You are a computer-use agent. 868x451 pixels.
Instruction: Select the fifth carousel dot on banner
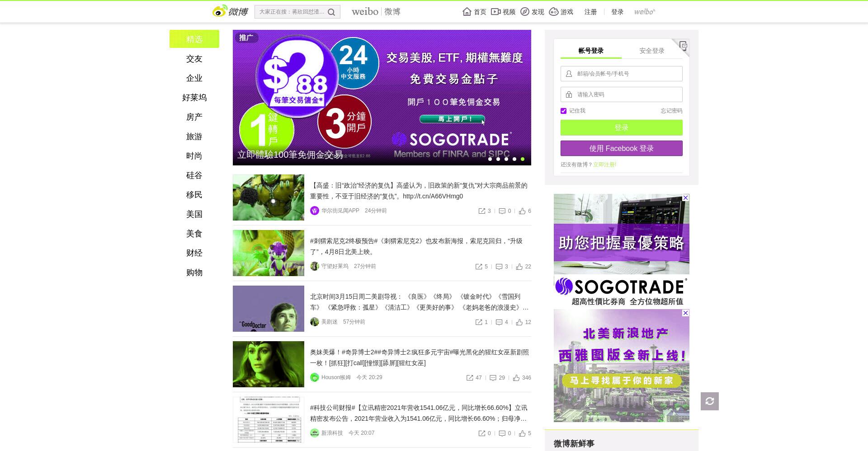pos(523,159)
